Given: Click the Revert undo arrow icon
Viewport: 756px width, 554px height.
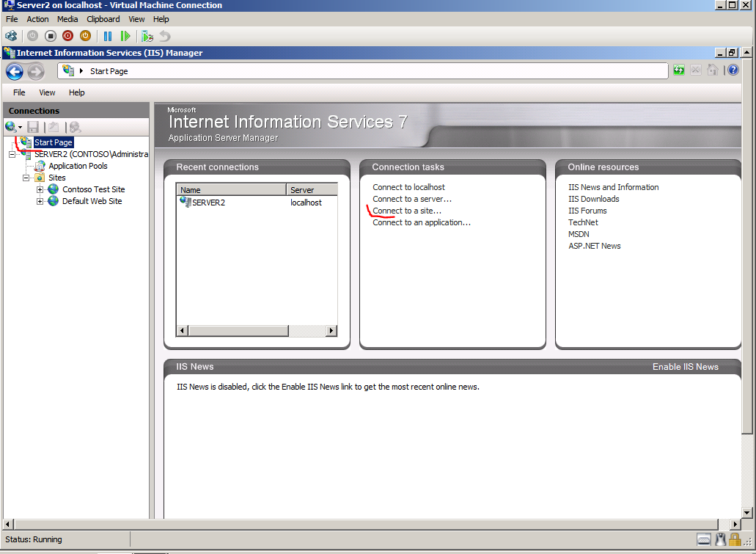Looking at the screenshot, I should point(165,36).
